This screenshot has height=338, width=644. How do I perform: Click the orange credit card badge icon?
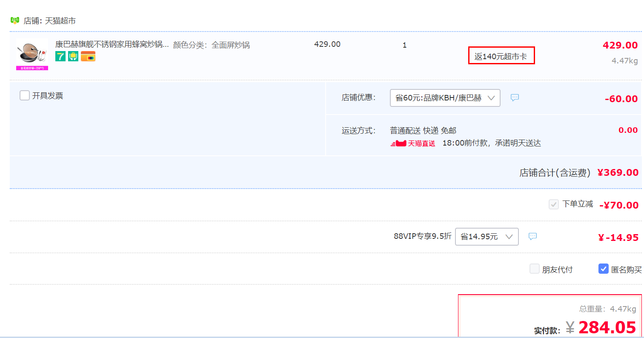click(x=88, y=56)
